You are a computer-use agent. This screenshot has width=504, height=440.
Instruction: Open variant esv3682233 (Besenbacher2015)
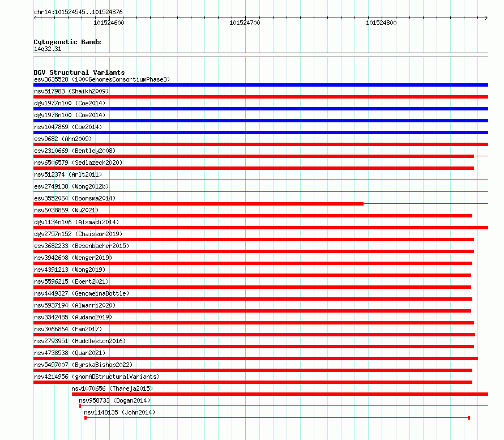point(82,246)
